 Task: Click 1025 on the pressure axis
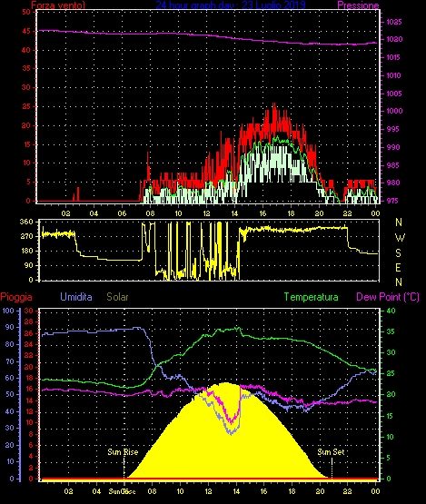[394, 22]
